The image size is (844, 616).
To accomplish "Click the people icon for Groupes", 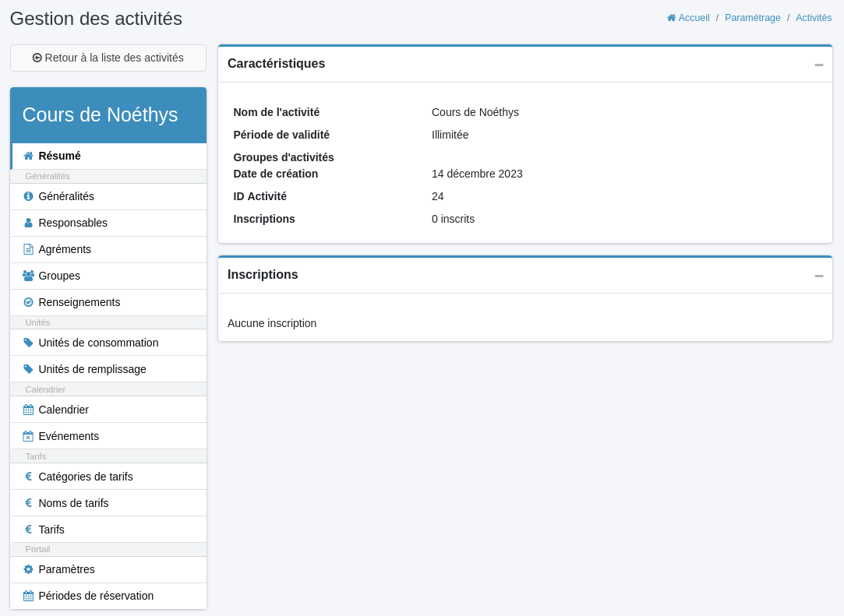I will 28,276.
